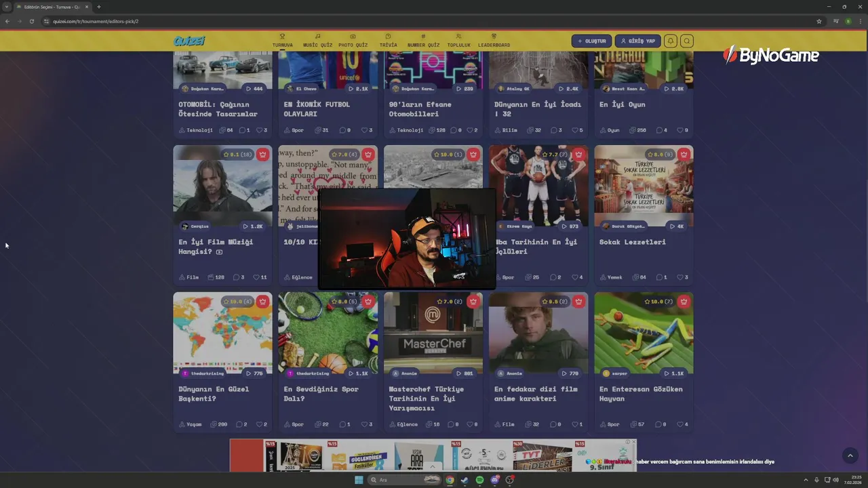Screen dimensions: 868x488
Task: Click Teknoloji category on OTOMOBİL card
Action: (196, 130)
